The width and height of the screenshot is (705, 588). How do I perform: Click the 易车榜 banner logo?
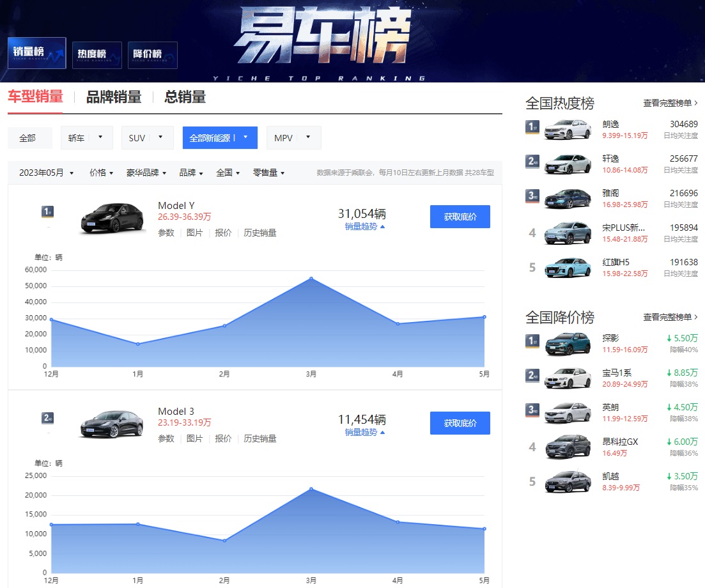pos(322,36)
